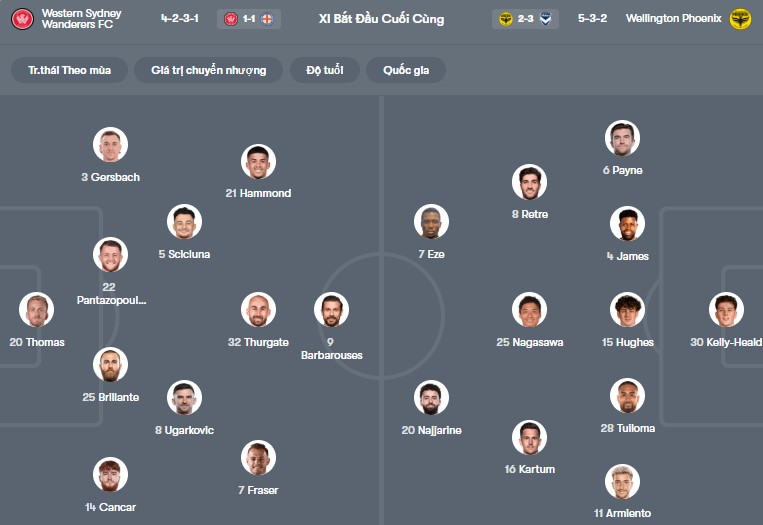Click the Wellington Phoenix club crest
This screenshot has height=525, width=763.
[x=740, y=19]
